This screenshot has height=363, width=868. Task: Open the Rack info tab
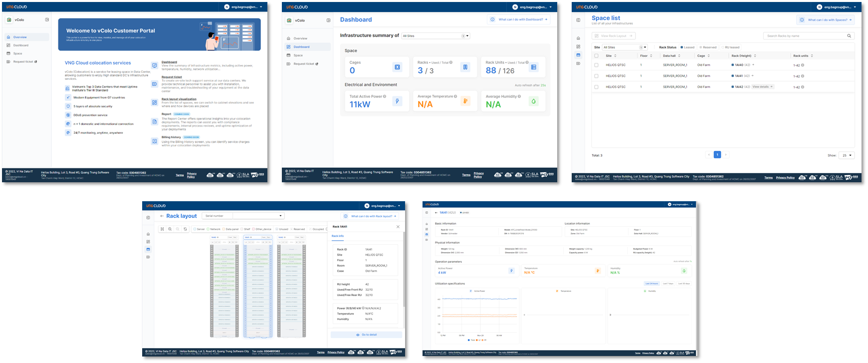[338, 236]
